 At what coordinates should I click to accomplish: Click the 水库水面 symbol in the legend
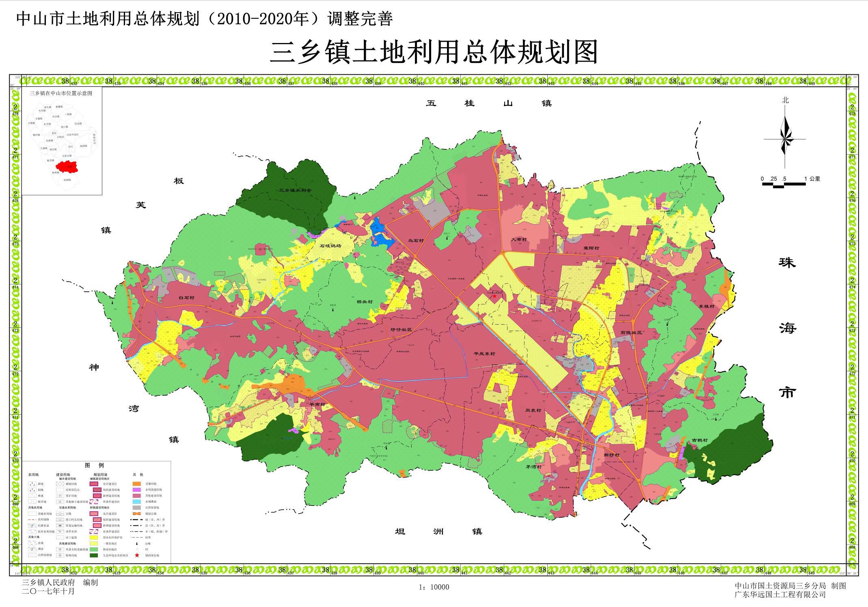pyautogui.click(x=60, y=532)
